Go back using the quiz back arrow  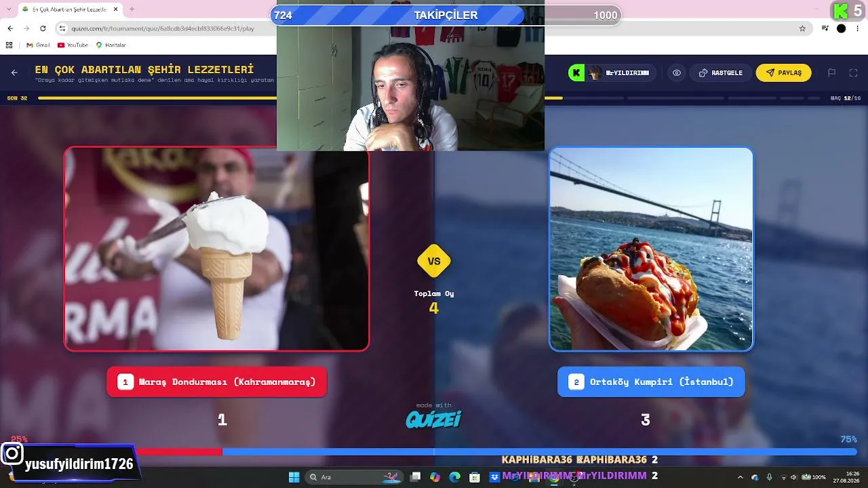(x=14, y=73)
